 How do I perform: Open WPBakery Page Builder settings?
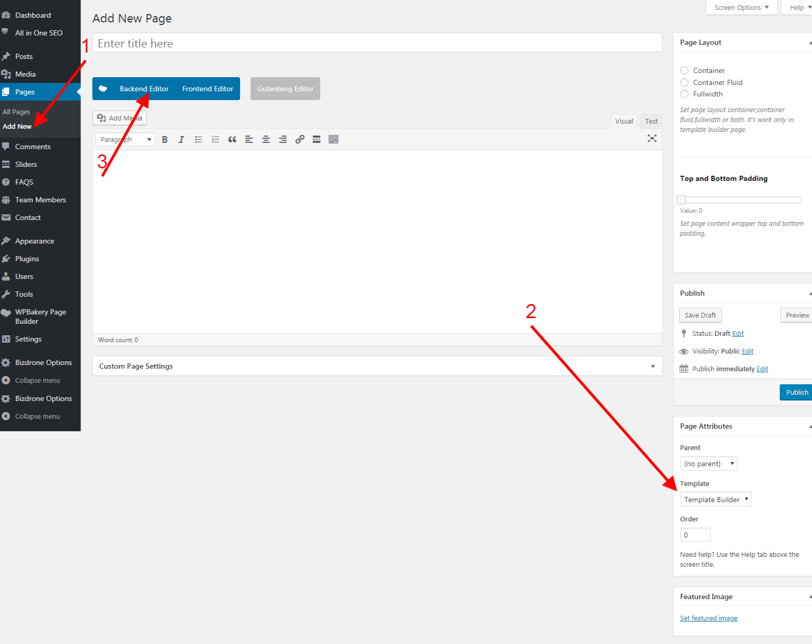pyautogui.click(x=40, y=317)
